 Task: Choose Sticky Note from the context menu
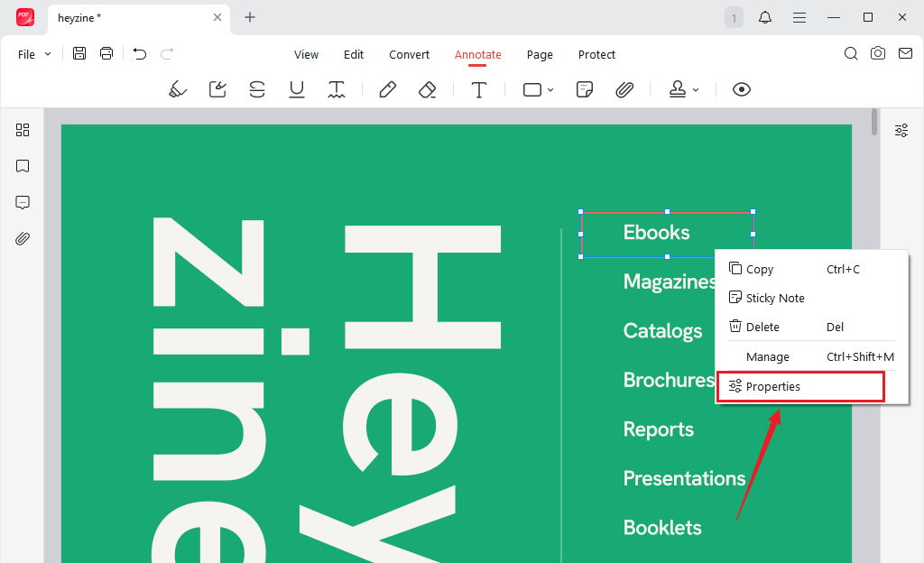(x=812, y=298)
